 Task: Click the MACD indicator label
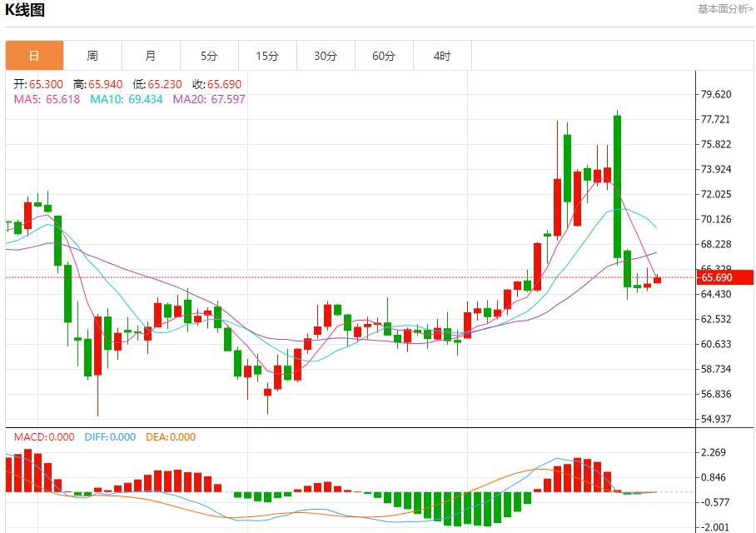pyautogui.click(x=30, y=437)
